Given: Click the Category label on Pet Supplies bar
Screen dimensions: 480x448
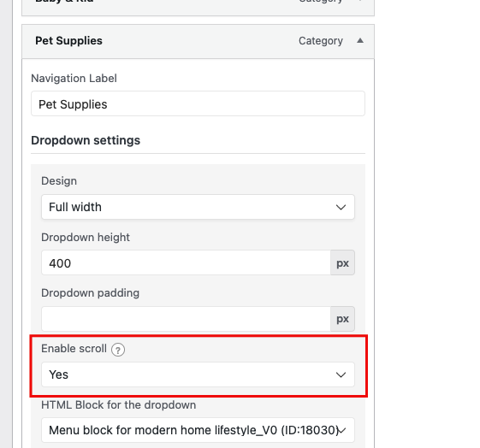Looking at the screenshot, I should click(321, 41).
